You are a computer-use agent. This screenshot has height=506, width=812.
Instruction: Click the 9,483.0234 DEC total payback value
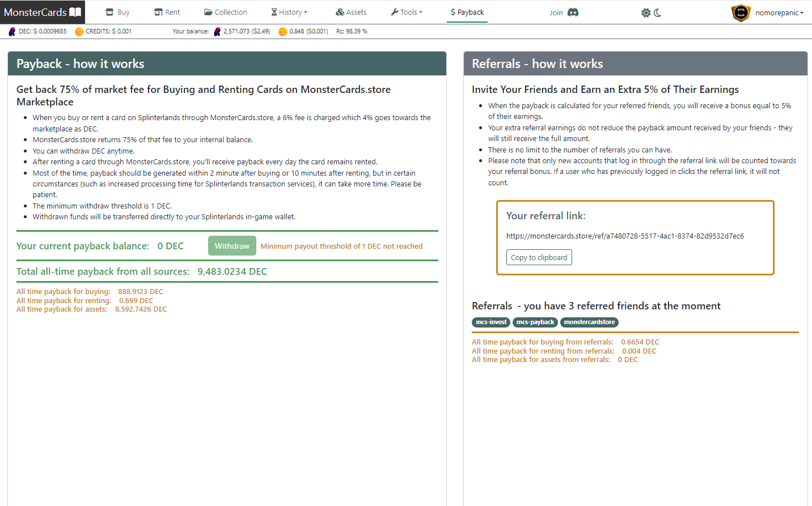[x=232, y=271]
